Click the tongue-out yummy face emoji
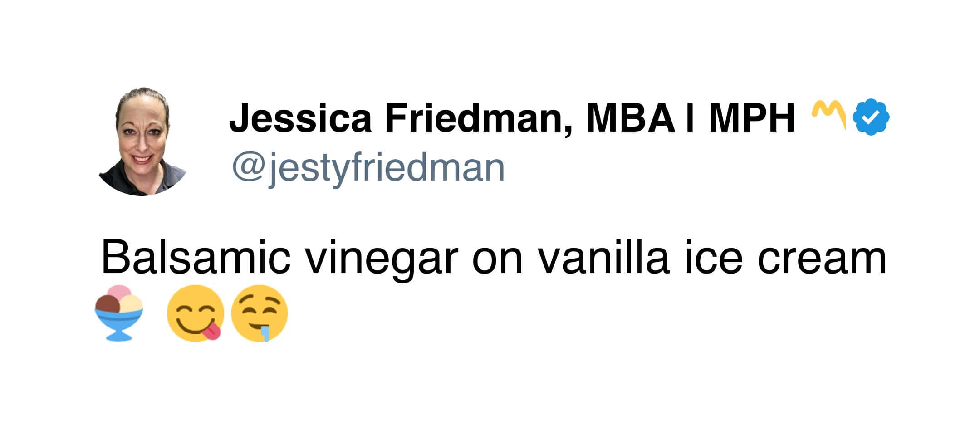The width and height of the screenshot is (980, 430). (x=195, y=313)
